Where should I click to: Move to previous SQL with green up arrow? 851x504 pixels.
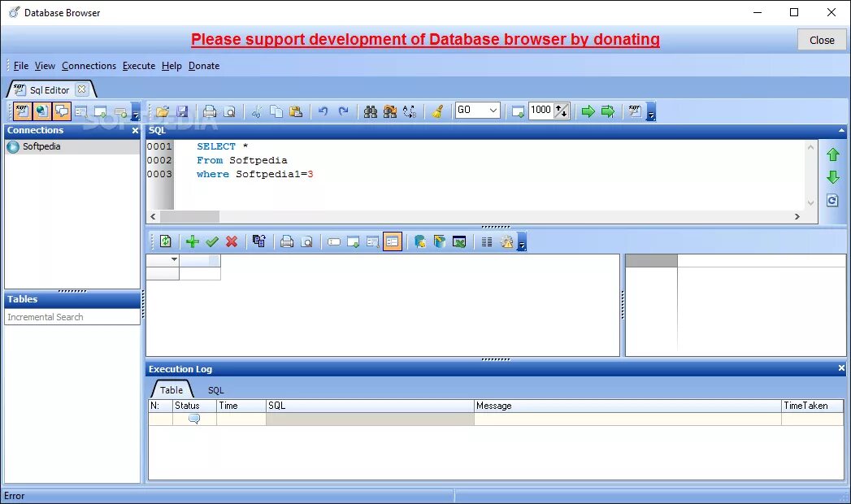coord(833,154)
